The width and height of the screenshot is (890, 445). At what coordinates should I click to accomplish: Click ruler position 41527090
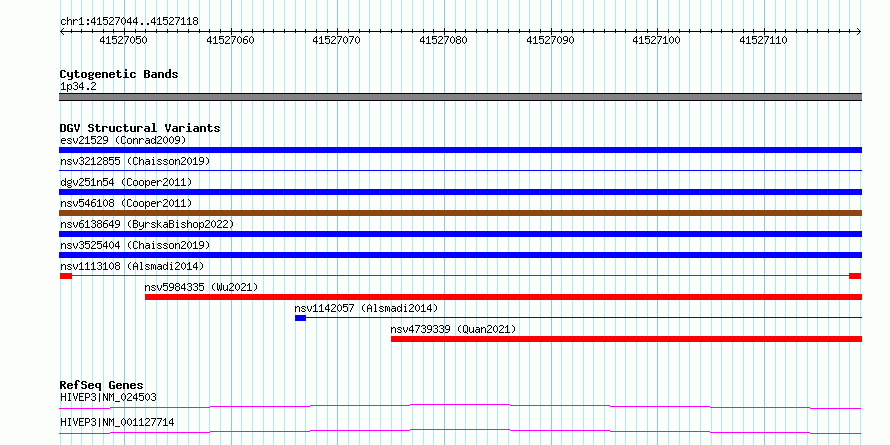pos(551,40)
